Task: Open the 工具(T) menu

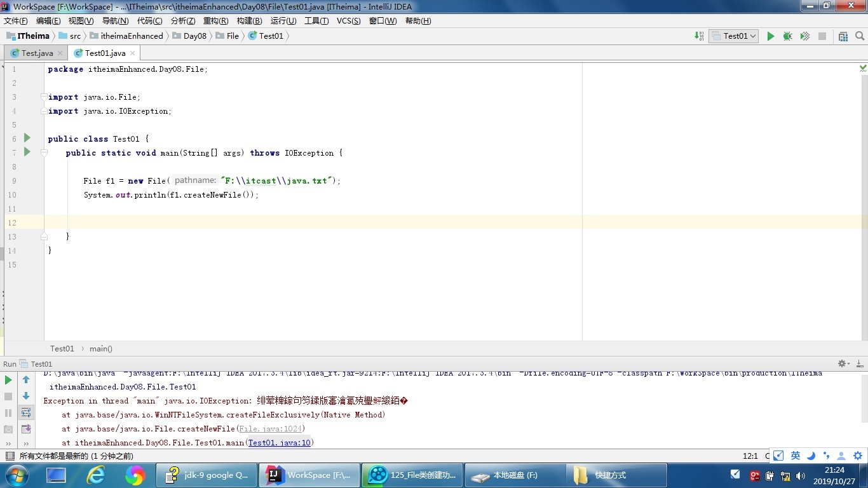Action: coord(316,21)
